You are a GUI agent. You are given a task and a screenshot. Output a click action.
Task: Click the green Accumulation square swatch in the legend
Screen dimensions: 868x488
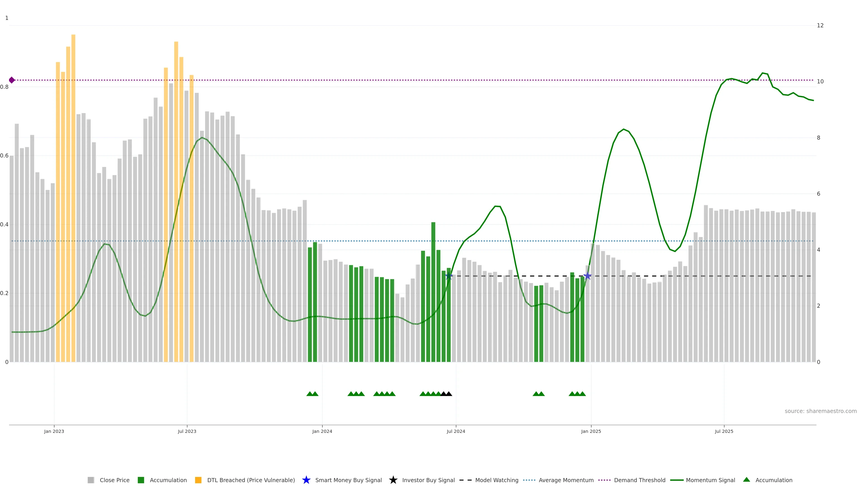[x=141, y=480]
